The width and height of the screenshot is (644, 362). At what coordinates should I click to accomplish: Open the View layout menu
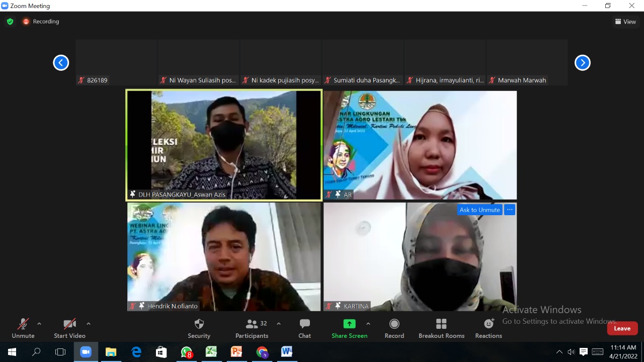pyautogui.click(x=625, y=22)
